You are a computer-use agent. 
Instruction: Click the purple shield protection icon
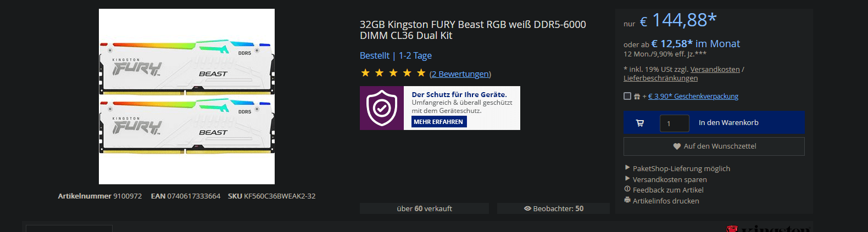click(382, 108)
